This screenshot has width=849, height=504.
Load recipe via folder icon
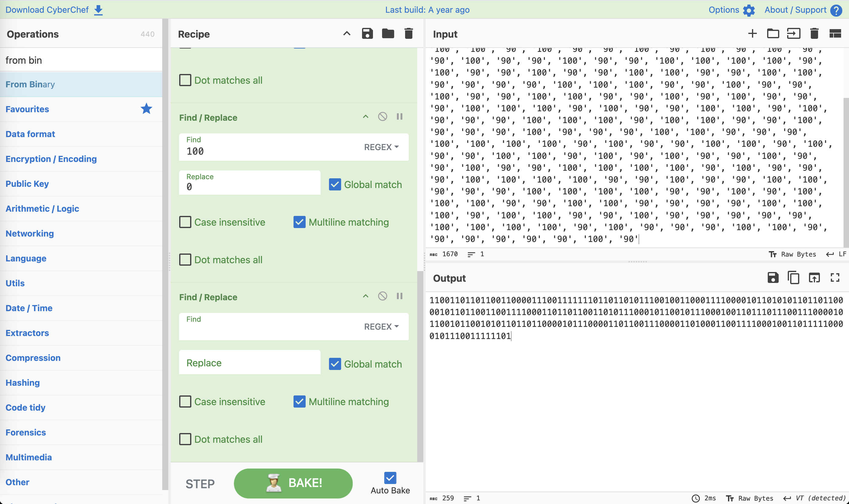388,34
